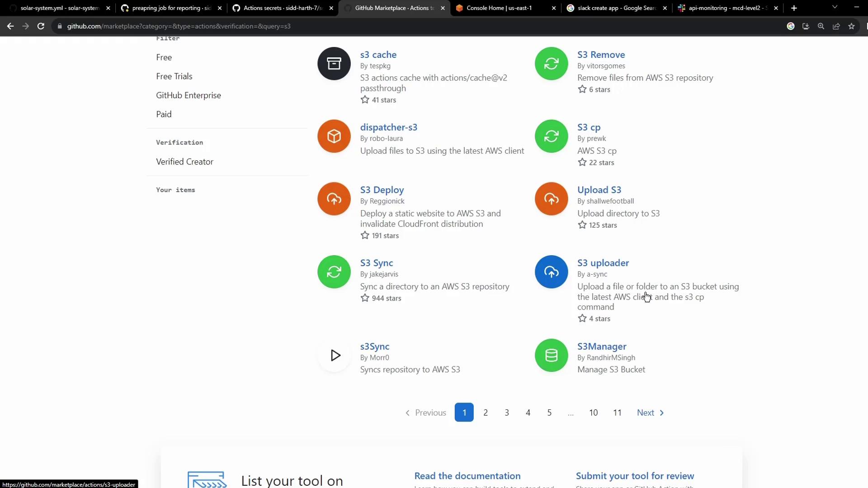Screen dimensions: 868x488
Task: Click the s3 cache archive icon
Action: (334, 64)
